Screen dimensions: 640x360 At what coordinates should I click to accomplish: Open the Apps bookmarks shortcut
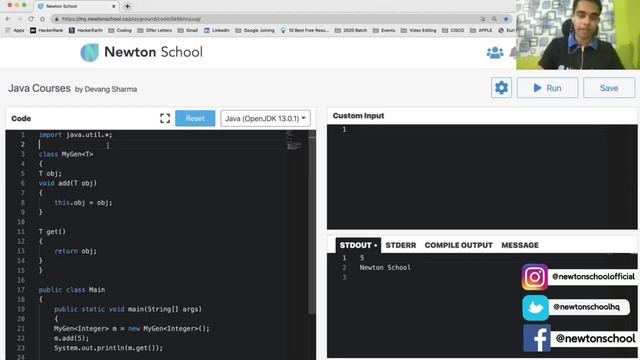(15, 30)
